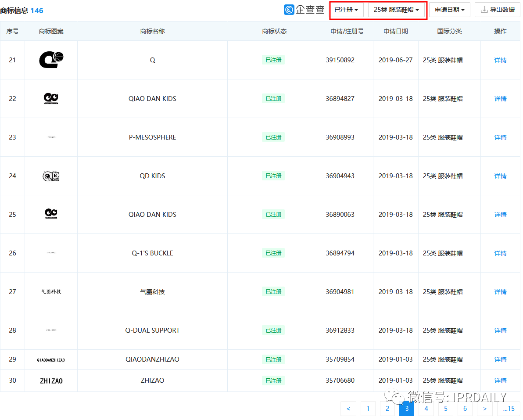Open the 申请日期 sort dropdown
This screenshot has height=420, width=523.
click(449, 10)
